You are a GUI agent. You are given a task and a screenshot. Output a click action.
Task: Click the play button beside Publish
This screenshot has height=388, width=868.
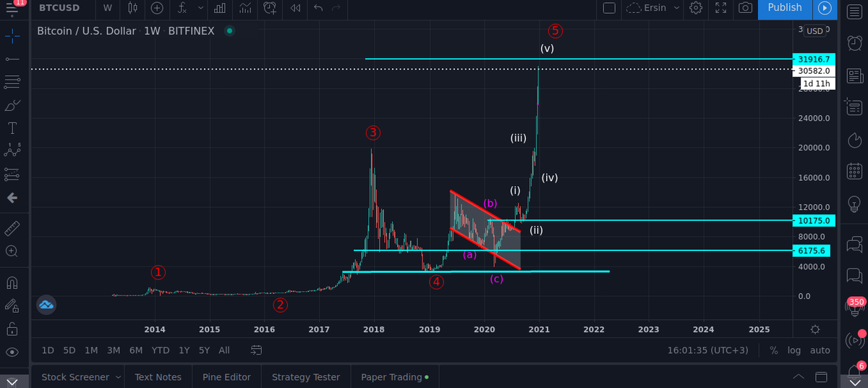(x=824, y=8)
